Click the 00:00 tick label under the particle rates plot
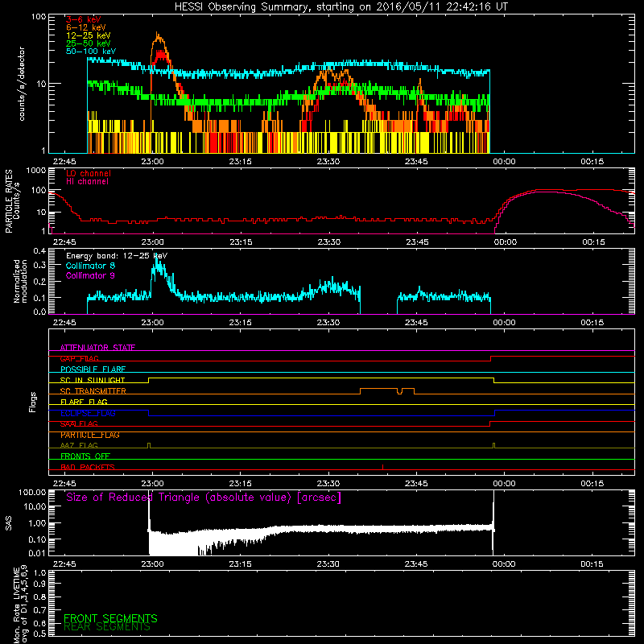Viewport: 644px width, 644px height. [506, 242]
